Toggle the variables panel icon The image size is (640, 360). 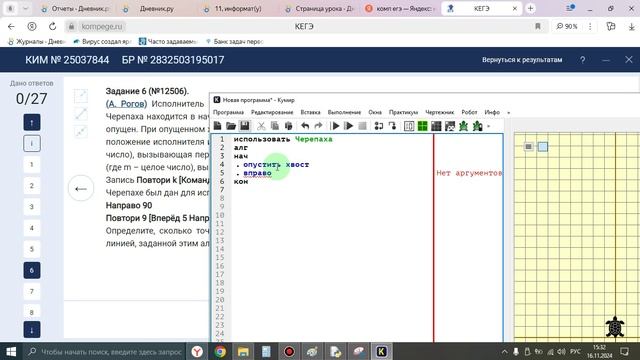(409, 126)
